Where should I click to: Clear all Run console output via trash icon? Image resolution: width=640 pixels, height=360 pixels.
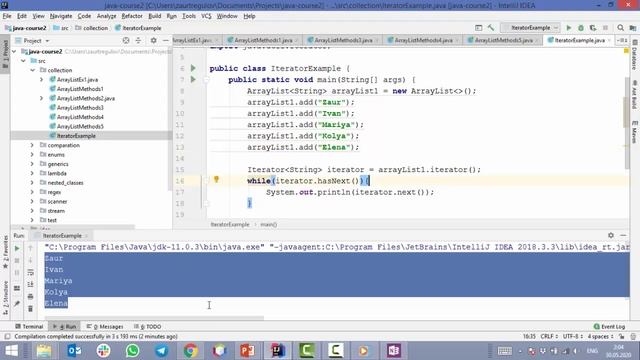tap(30, 309)
